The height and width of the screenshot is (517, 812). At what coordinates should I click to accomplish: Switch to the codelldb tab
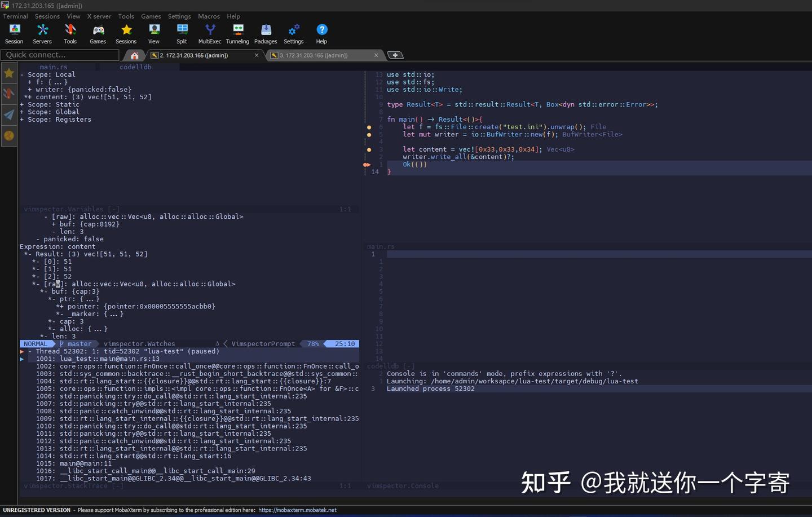point(135,67)
